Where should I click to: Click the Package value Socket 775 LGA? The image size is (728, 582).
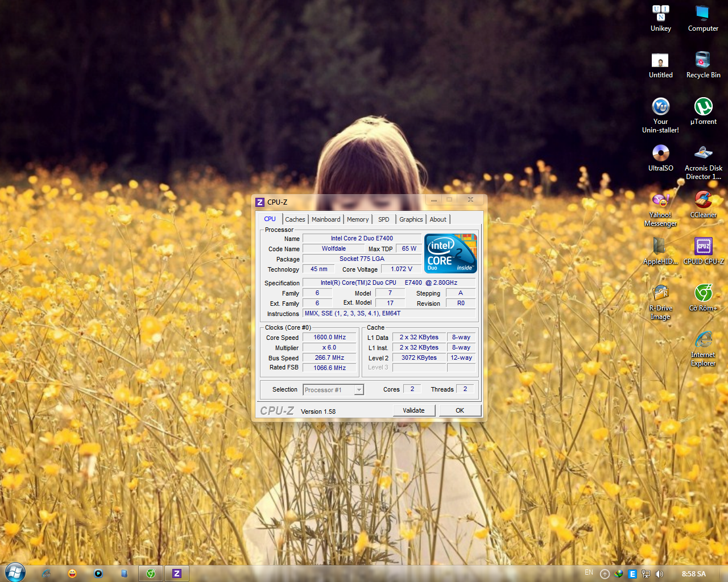tap(362, 259)
